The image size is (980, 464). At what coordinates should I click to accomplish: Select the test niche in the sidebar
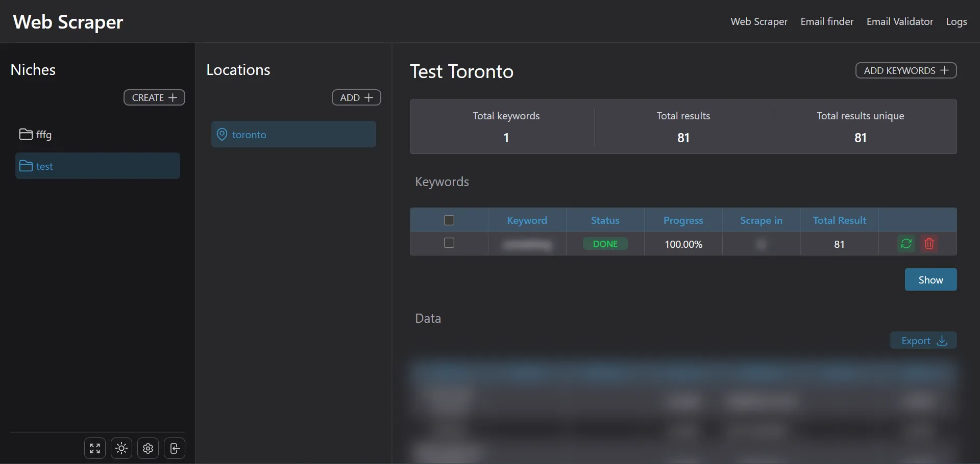[x=97, y=166]
